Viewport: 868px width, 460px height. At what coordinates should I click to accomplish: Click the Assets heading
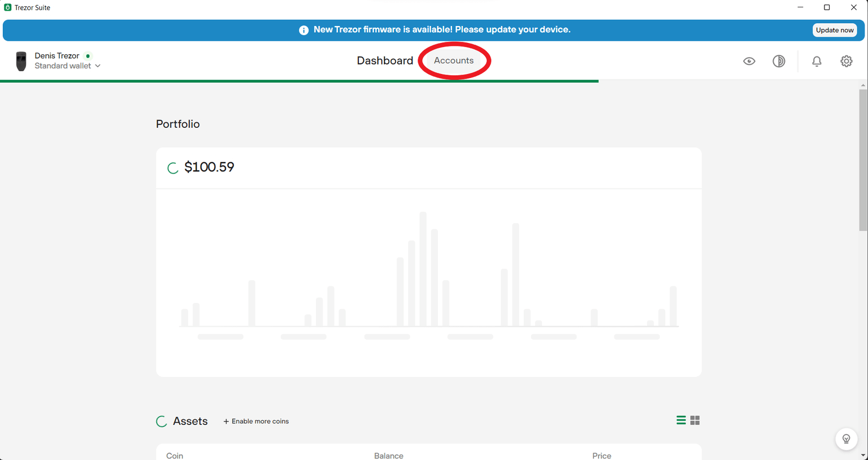coord(190,421)
